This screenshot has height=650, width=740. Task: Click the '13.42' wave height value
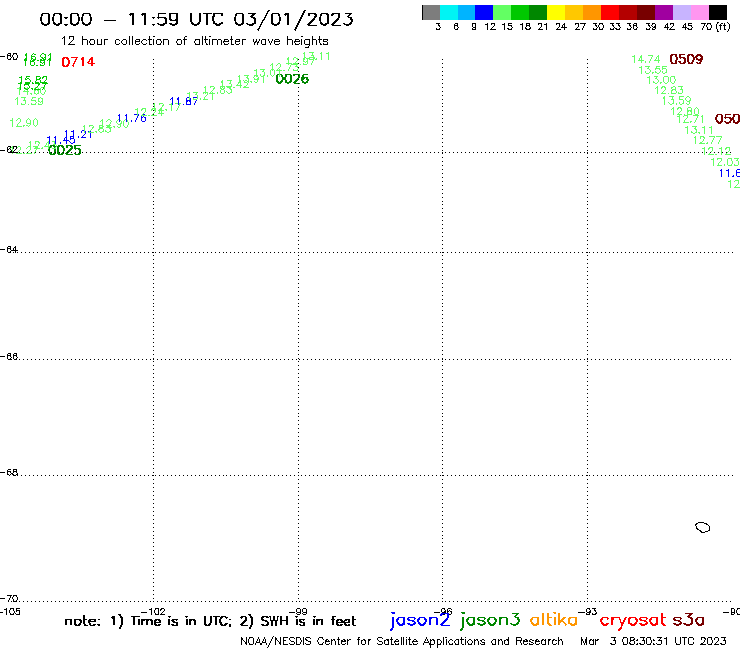(x=235, y=84)
